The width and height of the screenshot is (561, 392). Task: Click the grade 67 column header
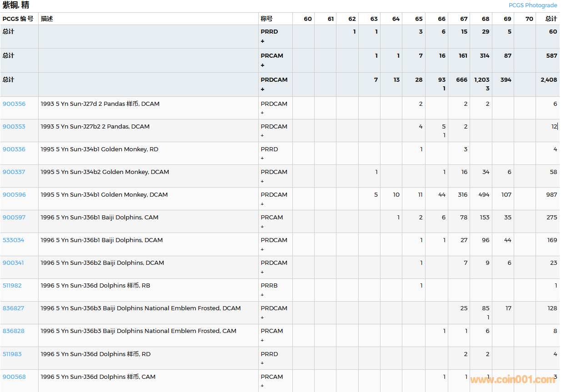click(x=463, y=19)
